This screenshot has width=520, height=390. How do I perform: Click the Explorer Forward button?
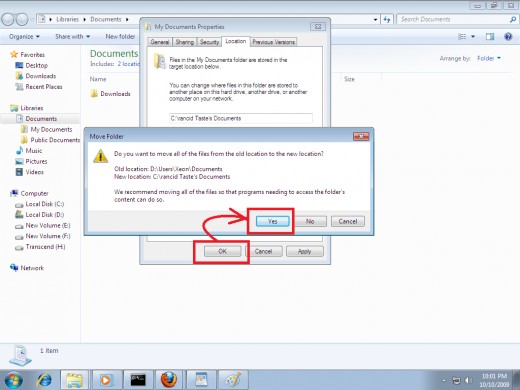[22, 20]
